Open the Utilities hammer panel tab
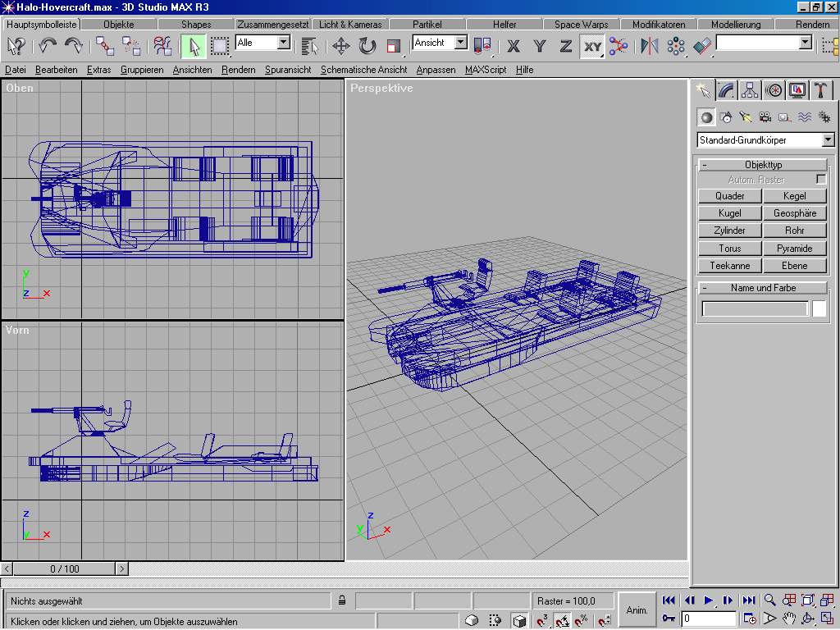This screenshot has height=630, width=840. coord(820,90)
